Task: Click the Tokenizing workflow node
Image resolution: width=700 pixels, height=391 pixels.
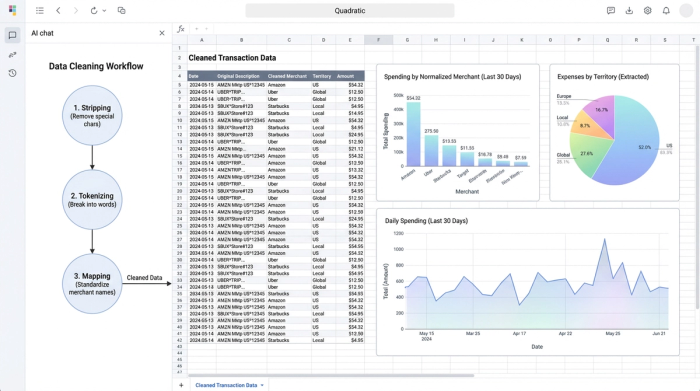Action: tap(92, 200)
